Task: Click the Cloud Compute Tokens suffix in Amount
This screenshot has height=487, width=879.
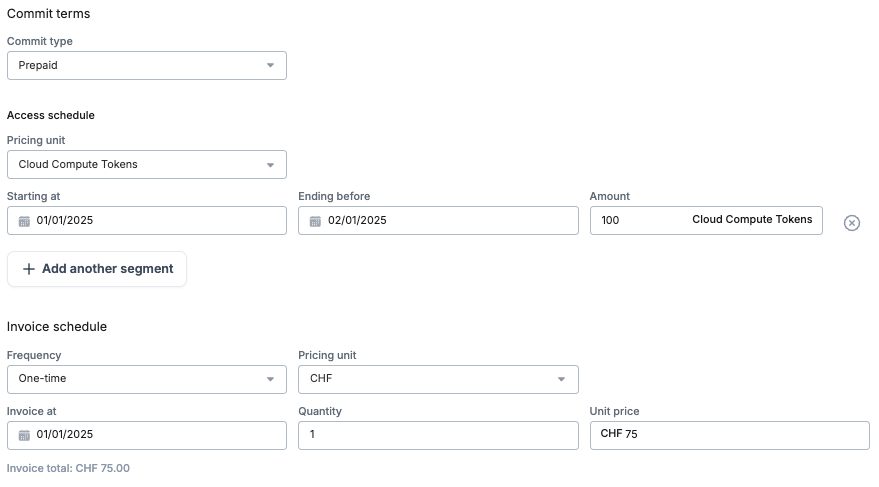Action: (752, 220)
